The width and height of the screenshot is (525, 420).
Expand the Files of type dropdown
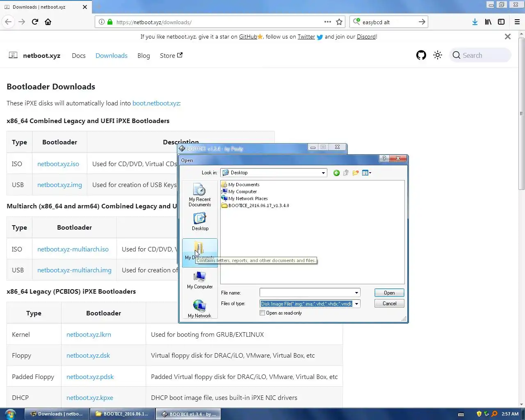(356, 304)
